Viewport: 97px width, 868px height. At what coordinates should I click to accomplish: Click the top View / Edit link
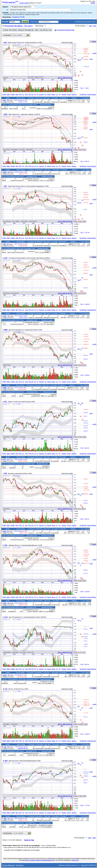[x=92, y=26]
